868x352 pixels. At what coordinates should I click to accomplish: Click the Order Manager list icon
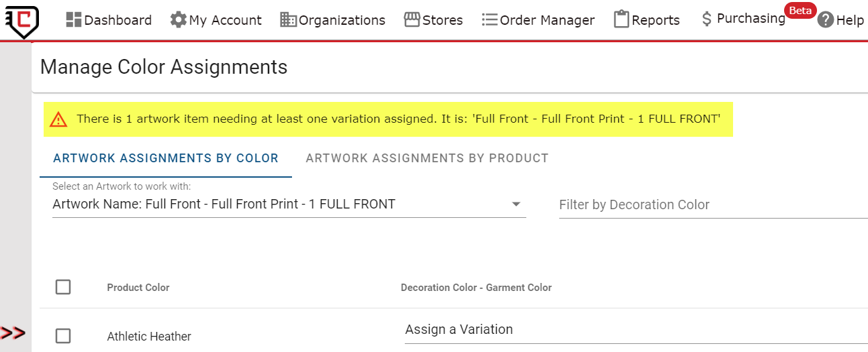489,20
